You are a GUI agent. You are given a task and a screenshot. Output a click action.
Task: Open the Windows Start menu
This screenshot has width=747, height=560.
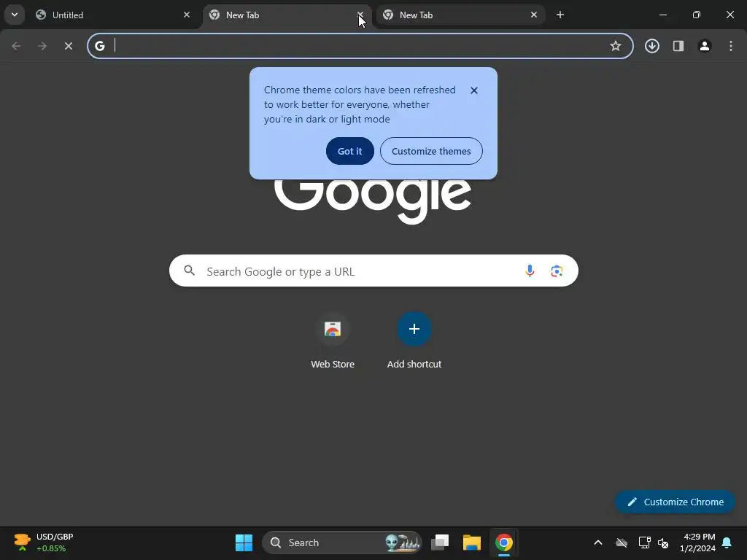click(244, 542)
